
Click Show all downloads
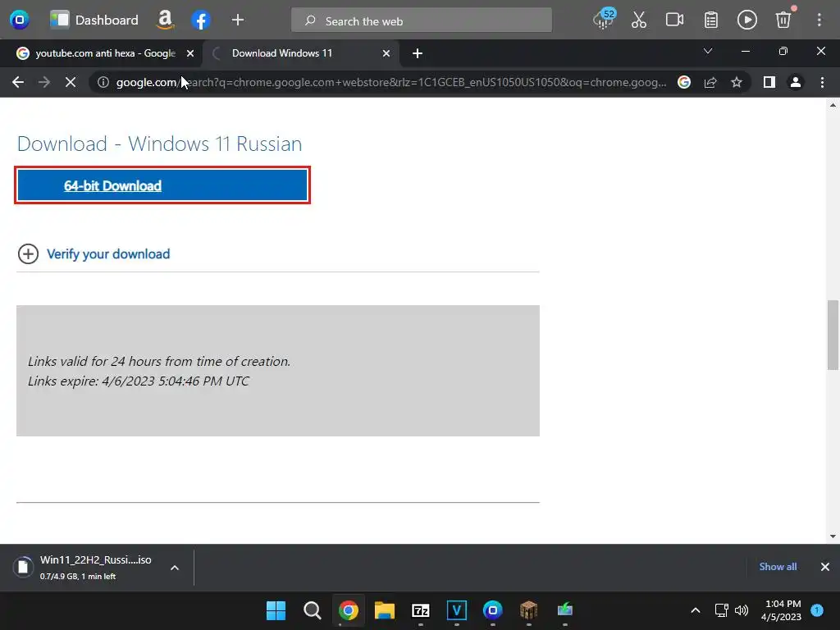tap(778, 566)
